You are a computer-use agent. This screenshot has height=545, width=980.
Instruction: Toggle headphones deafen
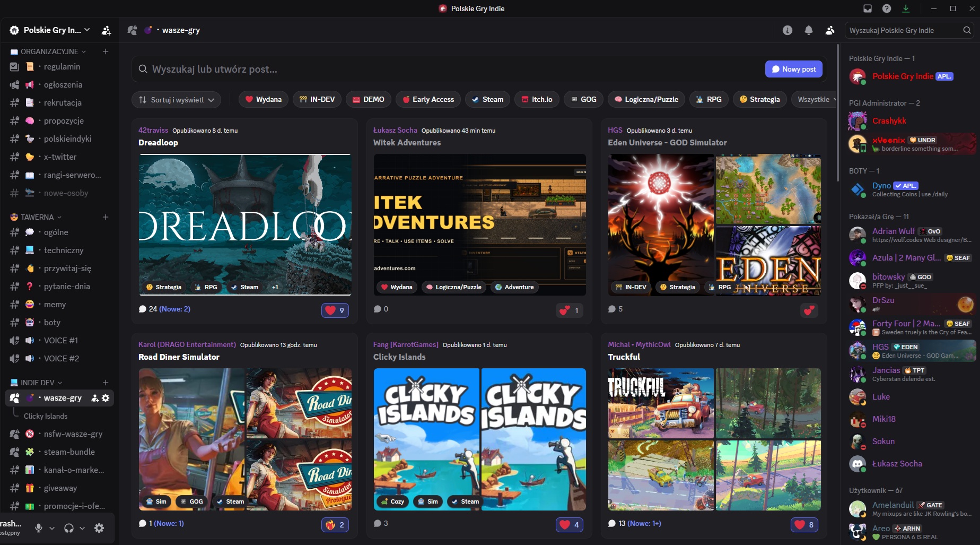tap(69, 528)
